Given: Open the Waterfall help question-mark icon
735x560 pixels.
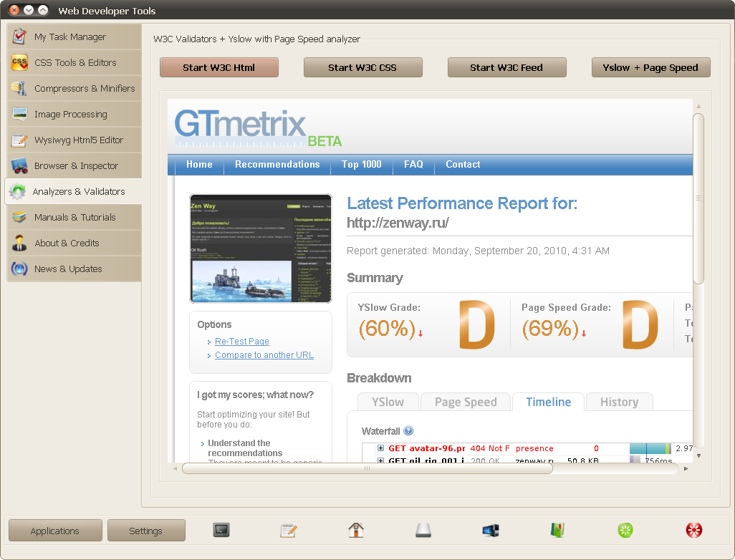Looking at the screenshot, I should click(408, 430).
